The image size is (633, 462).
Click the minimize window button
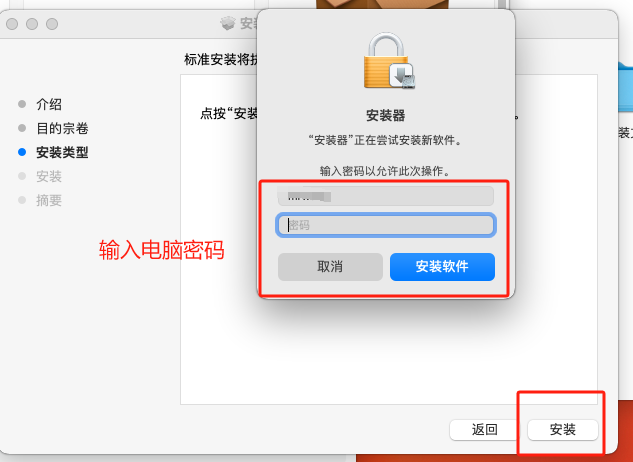(32, 24)
